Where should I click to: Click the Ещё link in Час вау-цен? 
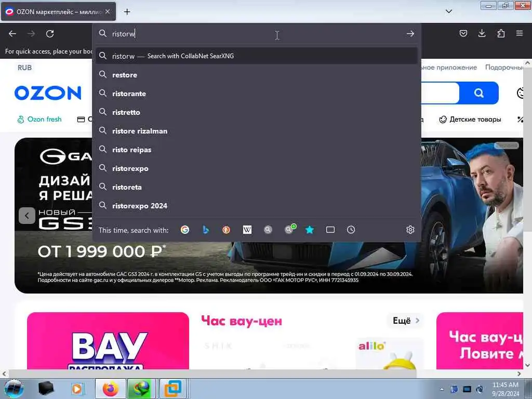[405, 321]
